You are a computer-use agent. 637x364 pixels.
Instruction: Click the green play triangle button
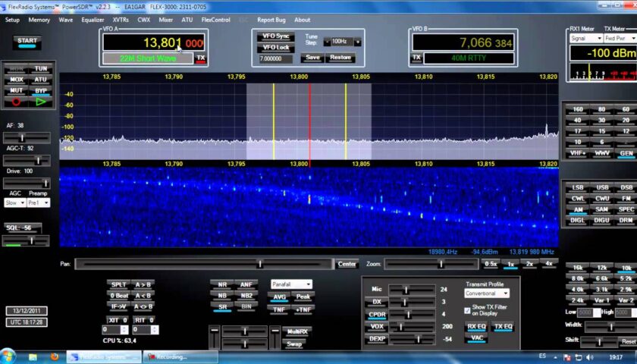click(x=41, y=102)
